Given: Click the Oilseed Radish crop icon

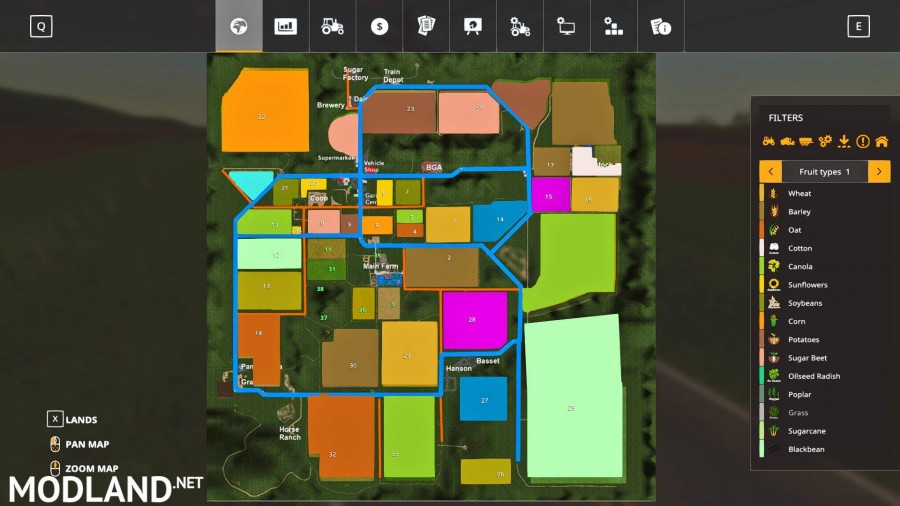Looking at the screenshot, I should pyautogui.click(x=774, y=376).
